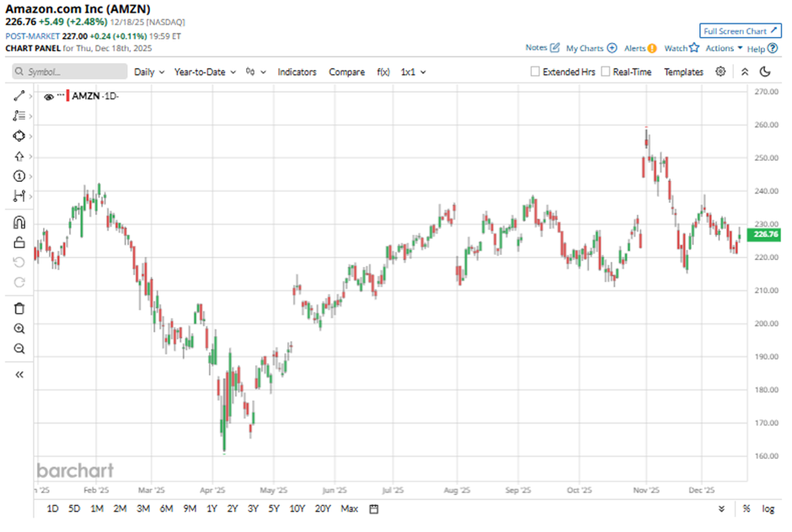Hide the AMZN series with eye icon
Image resolution: width=792 pixels, height=532 pixels.
(49, 97)
